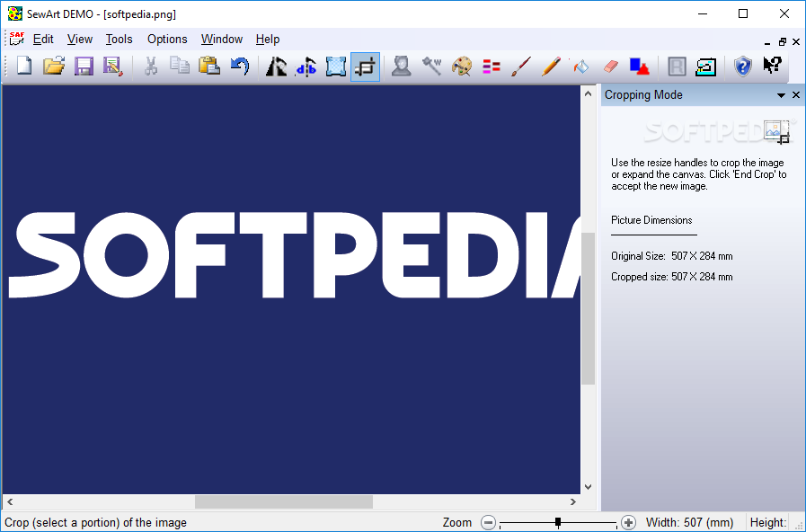Image resolution: width=806 pixels, height=532 pixels.
Task: Create a new file with the blank page icon
Action: 24,66
